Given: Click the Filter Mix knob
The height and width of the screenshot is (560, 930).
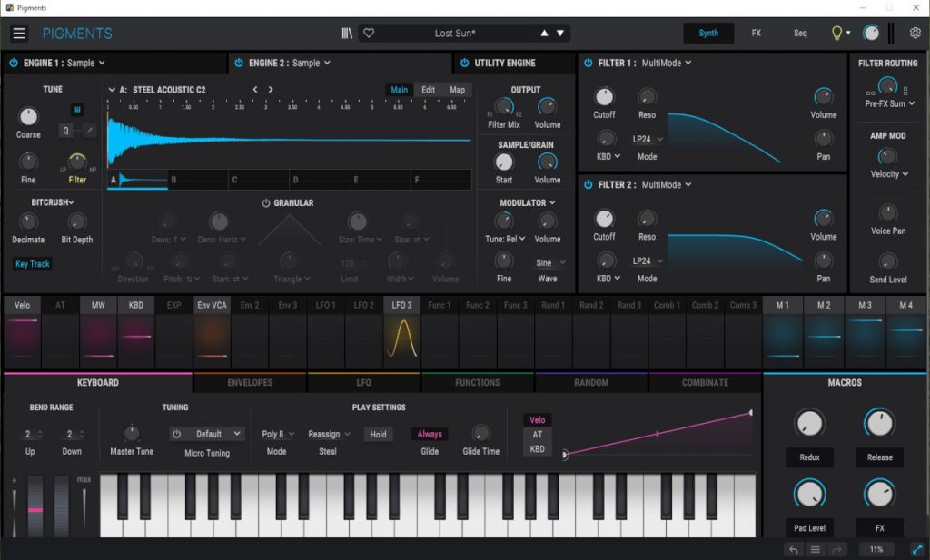Looking at the screenshot, I should pyautogui.click(x=504, y=107).
